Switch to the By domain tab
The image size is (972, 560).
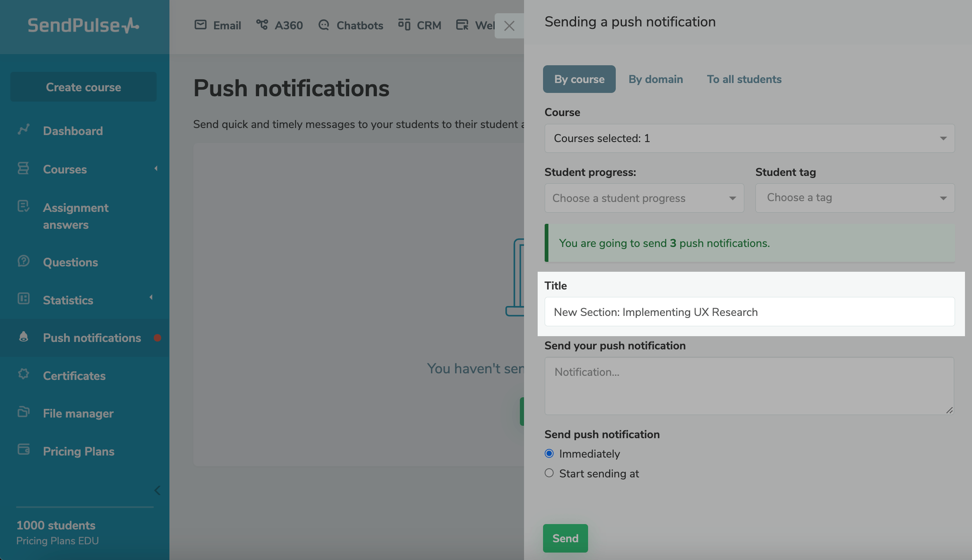pos(655,79)
